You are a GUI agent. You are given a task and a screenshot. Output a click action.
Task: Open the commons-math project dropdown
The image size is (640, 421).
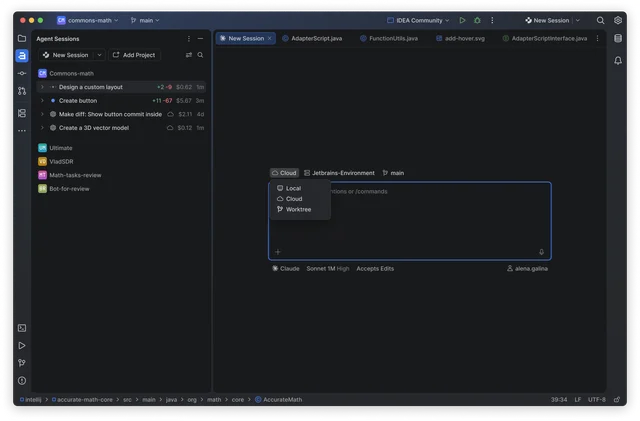coord(88,20)
